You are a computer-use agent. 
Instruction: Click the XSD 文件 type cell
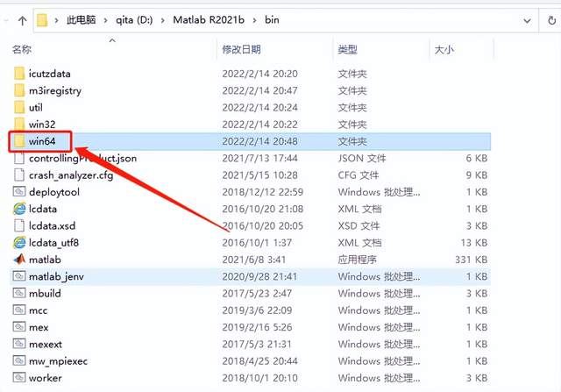click(x=359, y=226)
